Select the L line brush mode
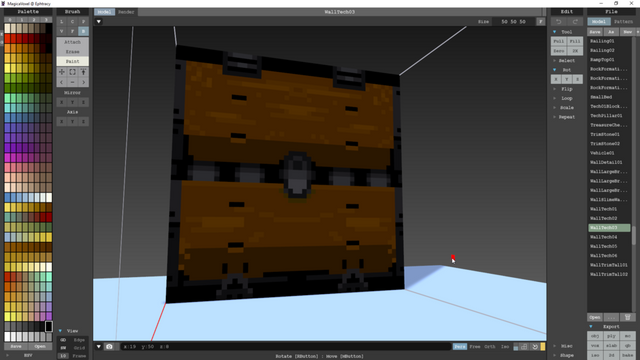640x360 pixels. [x=62, y=22]
